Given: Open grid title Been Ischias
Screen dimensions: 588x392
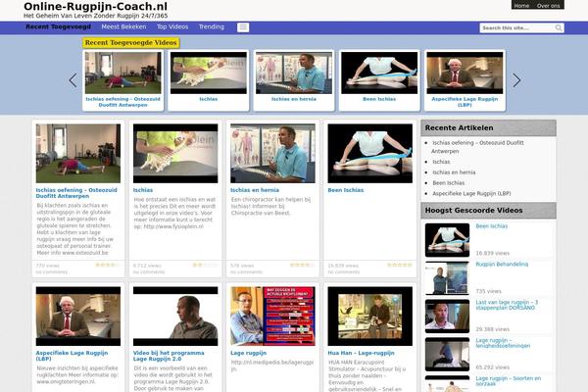Looking at the screenshot, I should [345, 190].
